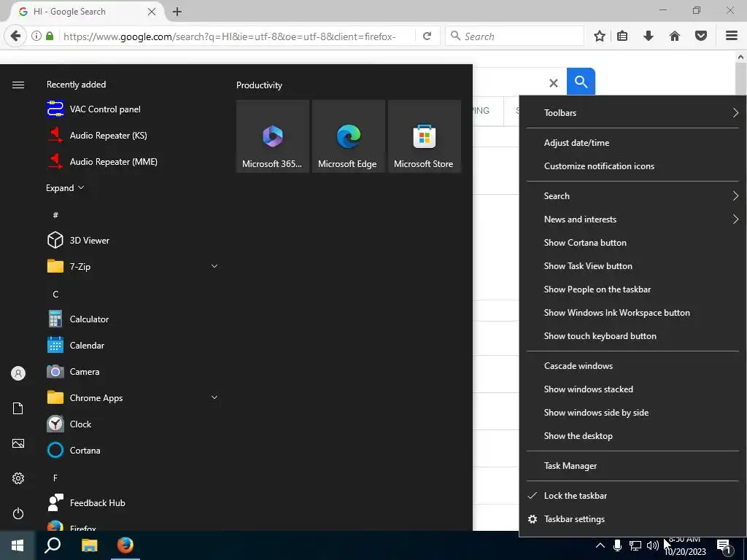Select Adjust date/time
Screen dimensions: 747x560
(632, 143)
